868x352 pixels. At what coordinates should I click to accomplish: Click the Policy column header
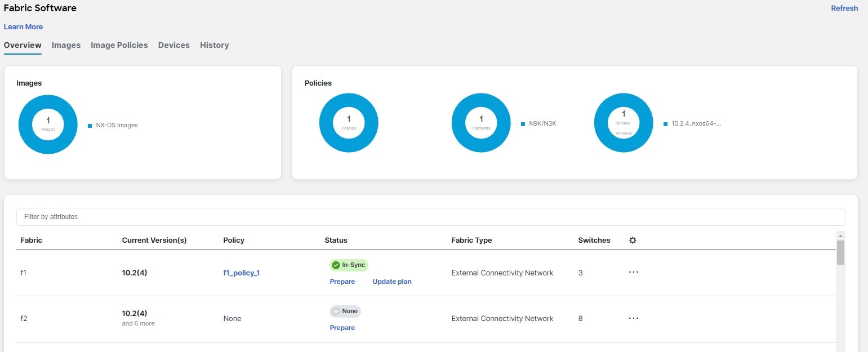pos(234,240)
